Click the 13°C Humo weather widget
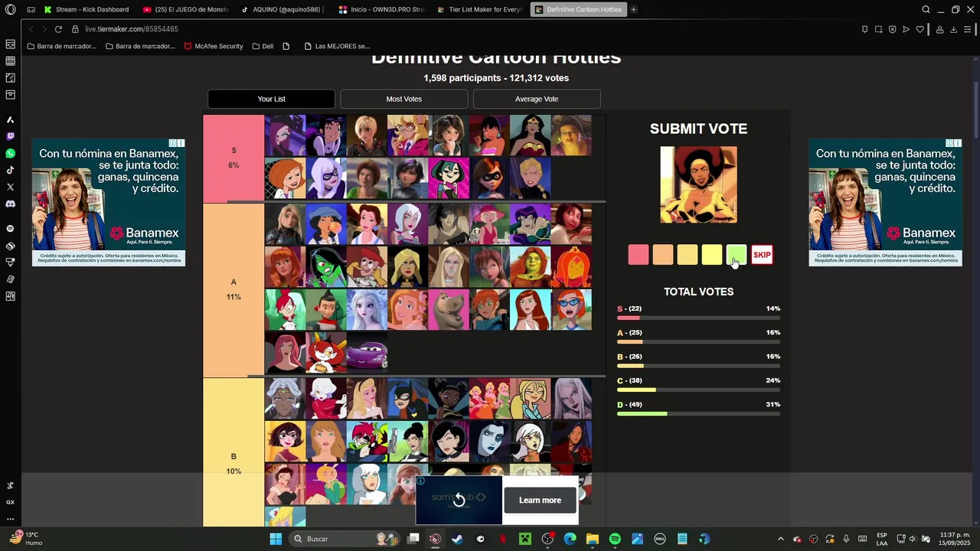 [26, 539]
